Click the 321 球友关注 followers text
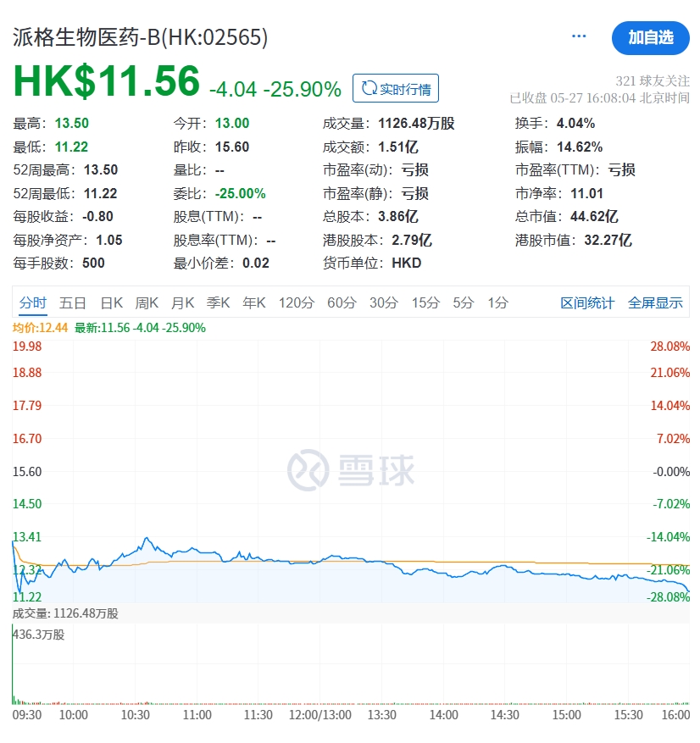This screenshot has width=700, height=743. [x=653, y=81]
